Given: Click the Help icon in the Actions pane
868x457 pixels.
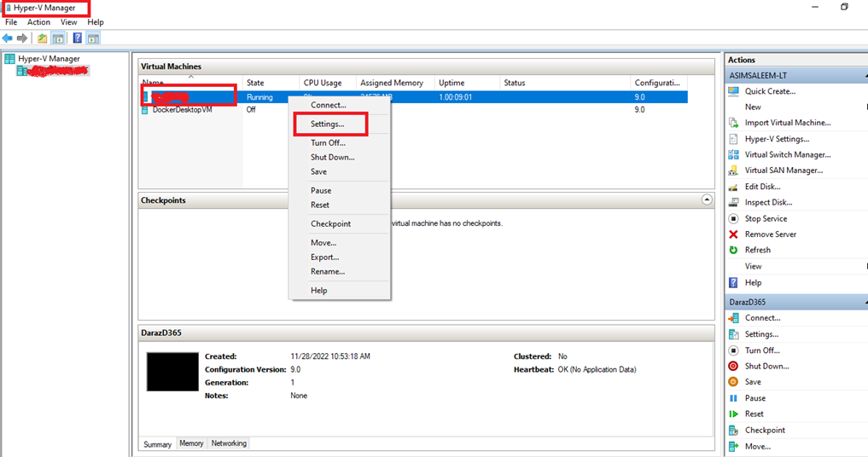Looking at the screenshot, I should tap(733, 283).
